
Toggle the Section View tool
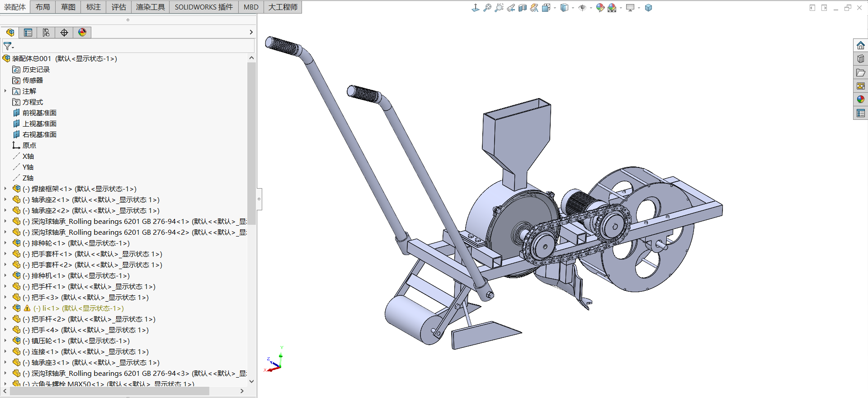[522, 8]
